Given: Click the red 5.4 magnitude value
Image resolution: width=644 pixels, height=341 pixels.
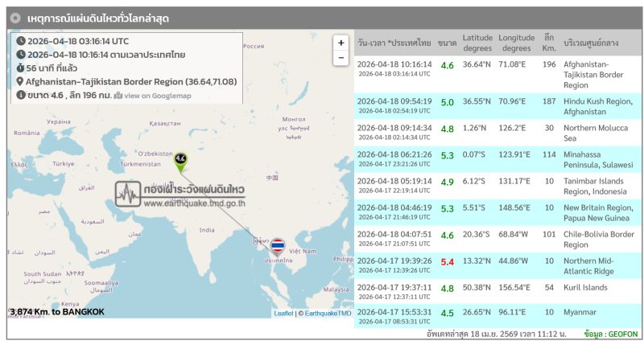Looking at the screenshot, I should tap(447, 262).
